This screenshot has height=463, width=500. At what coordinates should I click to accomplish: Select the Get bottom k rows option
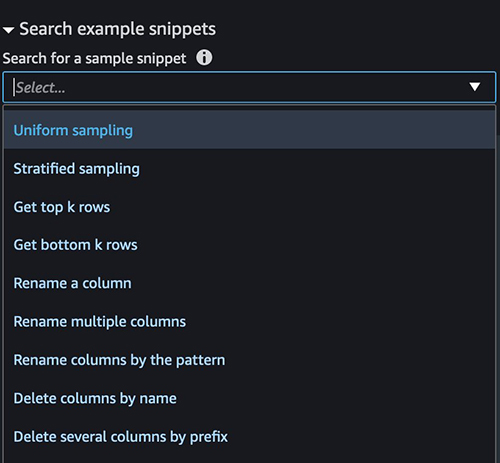pyautogui.click(x=75, y=245)
